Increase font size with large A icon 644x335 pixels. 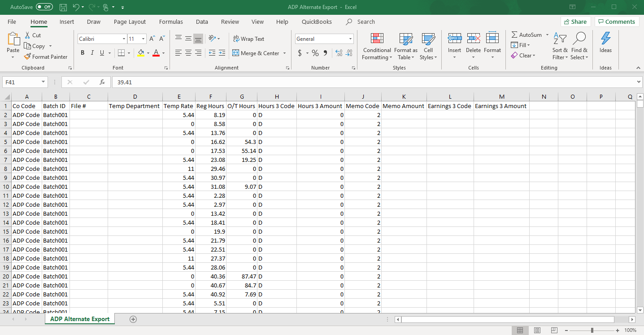152,39
